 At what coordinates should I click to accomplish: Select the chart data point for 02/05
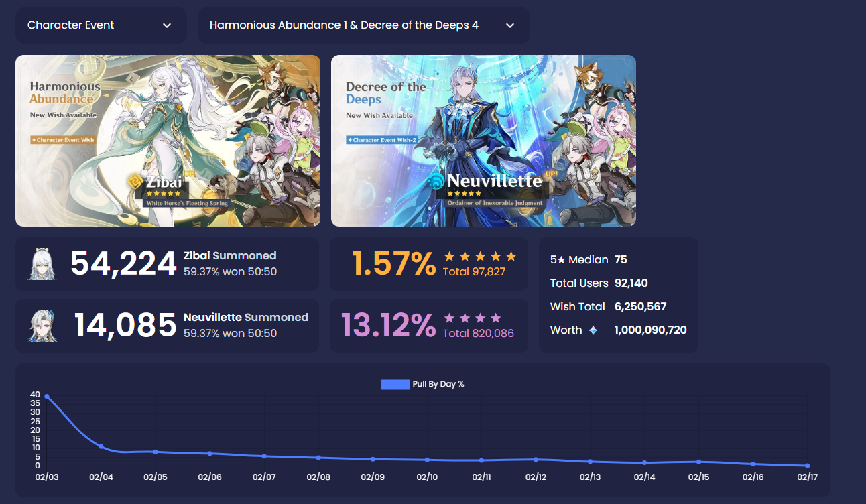pyautogui.click(x=156, y=452)
